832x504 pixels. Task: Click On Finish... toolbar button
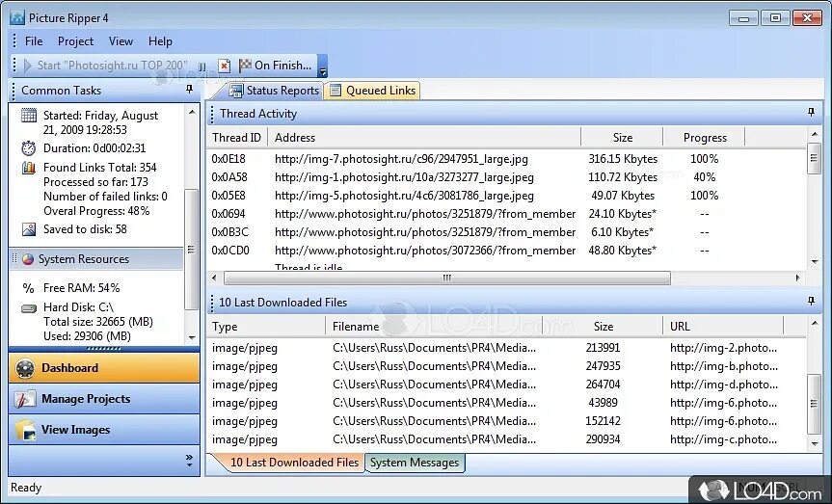pos(276,66)
